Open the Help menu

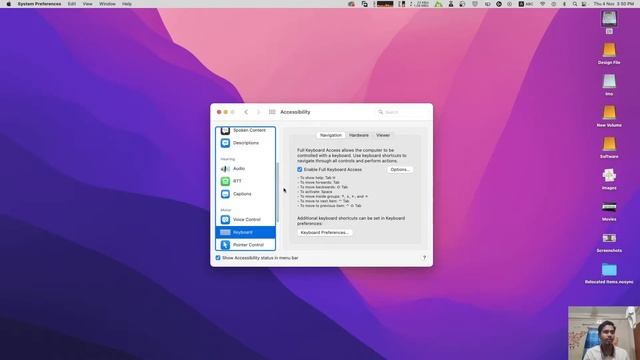point(127,4)
